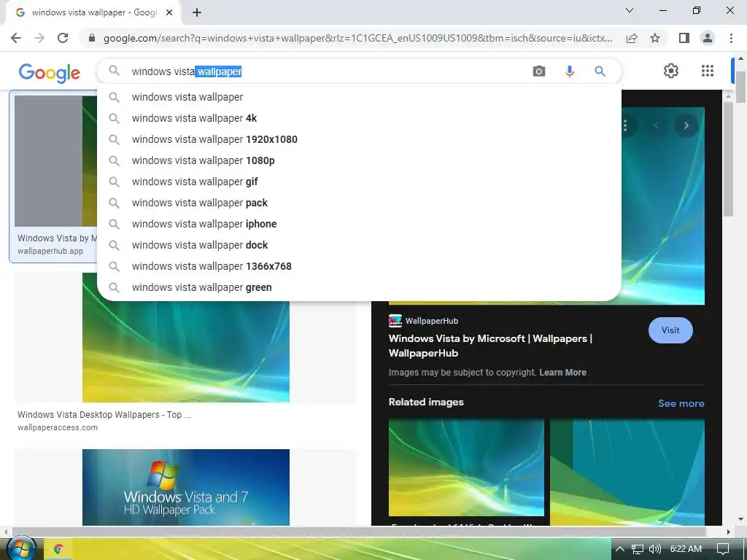Click the browser forward arrow
747x560 pixels.
tap(39, 38)
